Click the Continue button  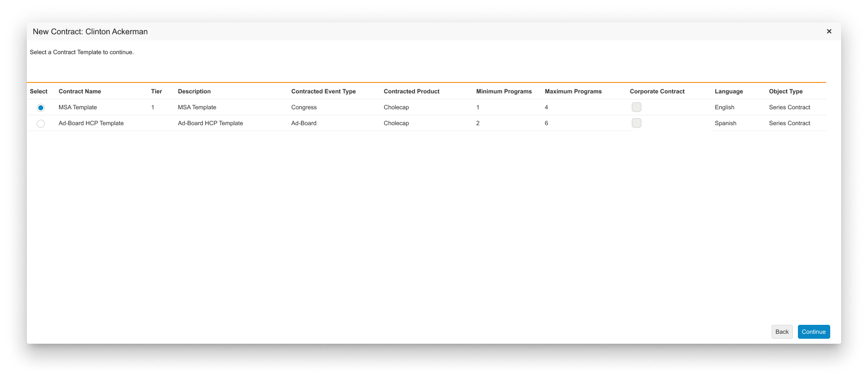813,332
